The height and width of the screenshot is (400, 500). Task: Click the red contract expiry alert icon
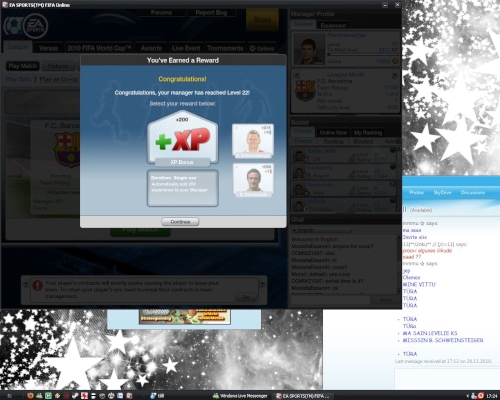(x=37, y=285)
